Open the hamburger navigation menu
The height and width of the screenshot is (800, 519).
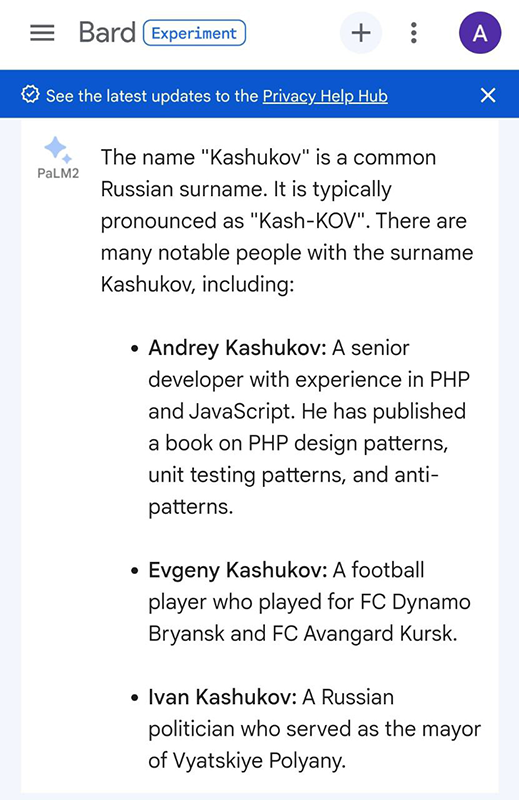(x=42, y=33)
